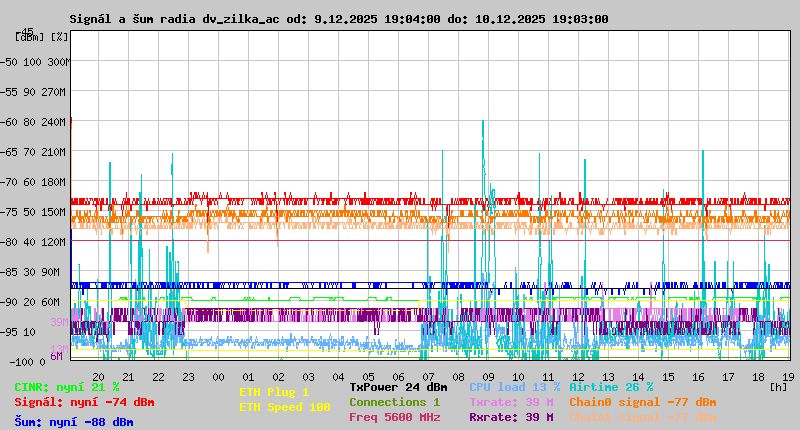
Task: Click the 00 hour mark on time axis
Action: 218,376
